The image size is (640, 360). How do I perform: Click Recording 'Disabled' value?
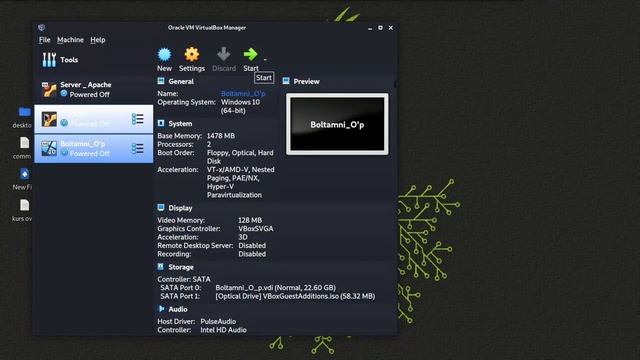click(252, 254)
